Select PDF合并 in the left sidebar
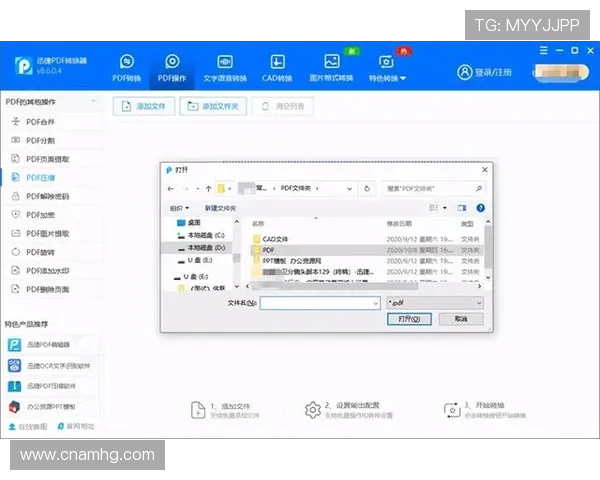 tap(41, 121)
